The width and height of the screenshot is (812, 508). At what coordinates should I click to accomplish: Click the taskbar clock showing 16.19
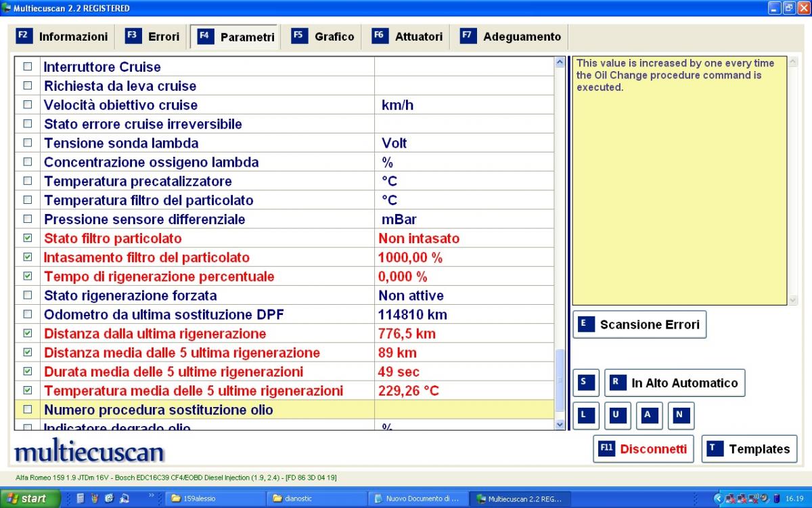[x=794, y=499]
